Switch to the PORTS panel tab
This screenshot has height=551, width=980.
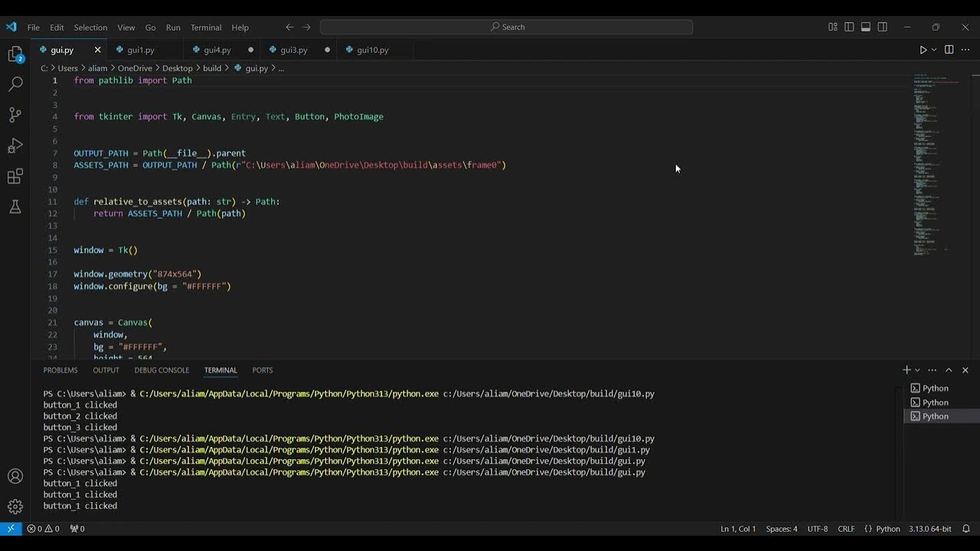click(x=263, y=370)
